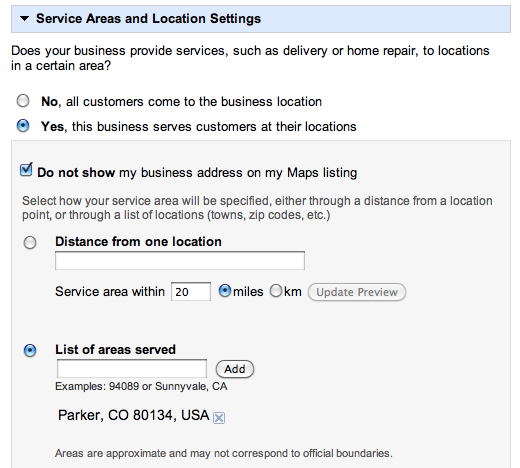Click the 'this business serves customers at their locations' label
This screenshot has height=468, width=520.
click(x=214, y=127)
